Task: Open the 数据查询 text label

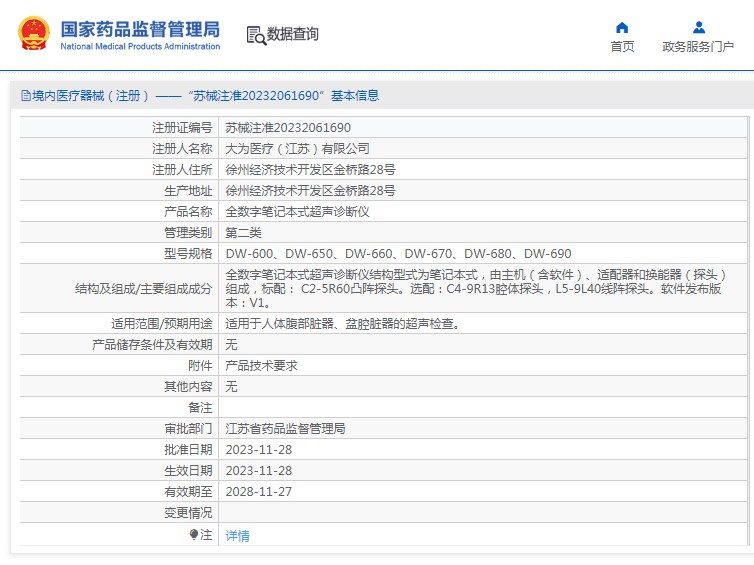Action: [x=293, y=35]
